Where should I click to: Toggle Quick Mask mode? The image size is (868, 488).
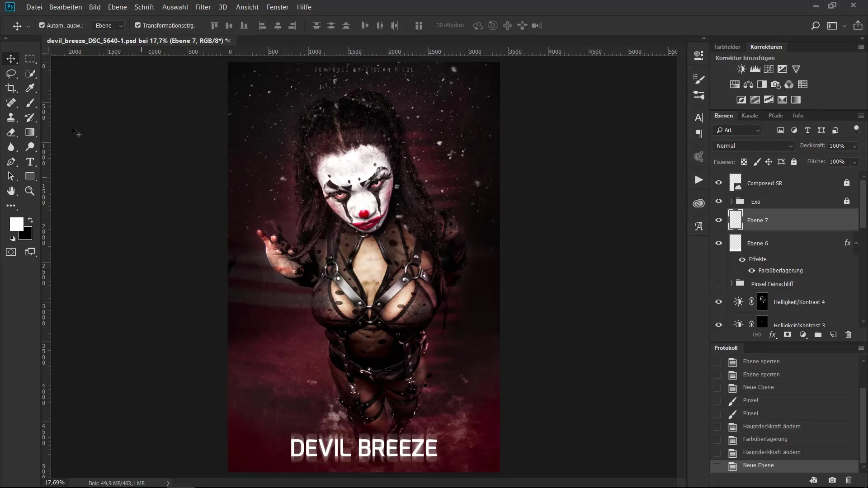tap(11, 252)
